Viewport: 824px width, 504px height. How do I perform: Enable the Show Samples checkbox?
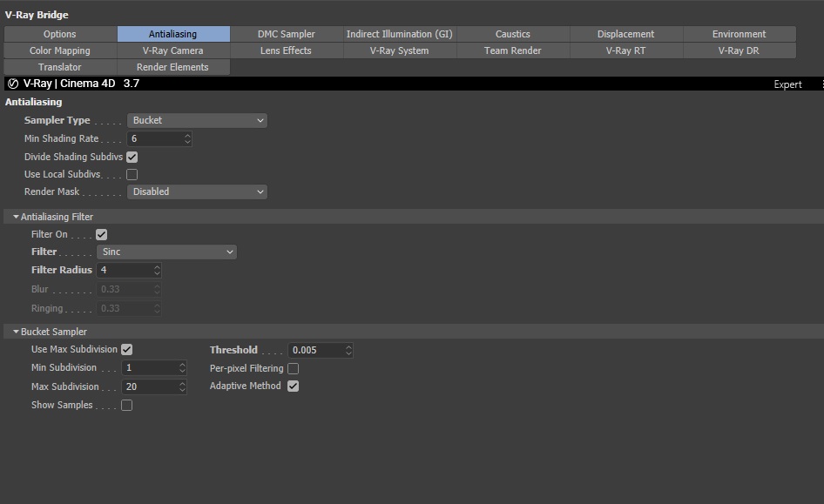point(126,406)
